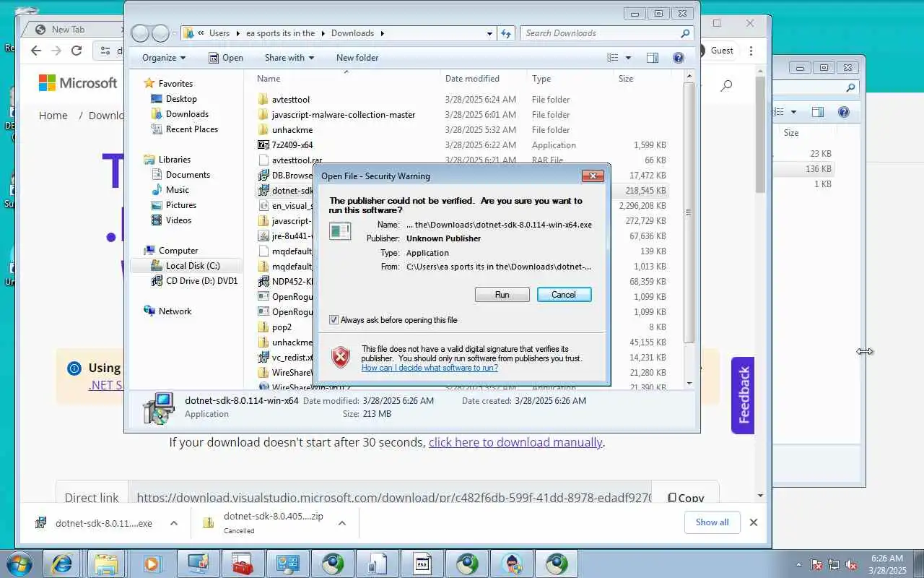Click Open in the Explorer toolbar

(x=226, y=58)
